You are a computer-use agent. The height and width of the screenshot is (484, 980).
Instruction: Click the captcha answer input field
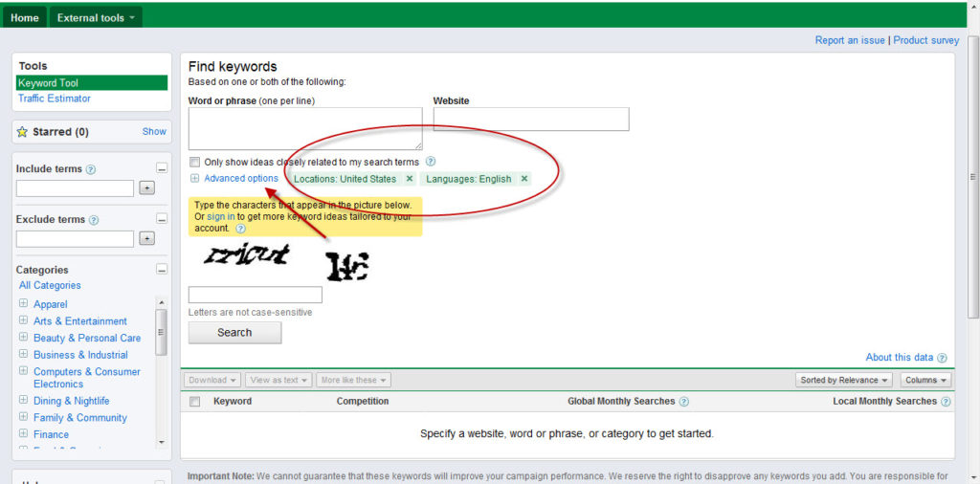[x=255, y=295]
